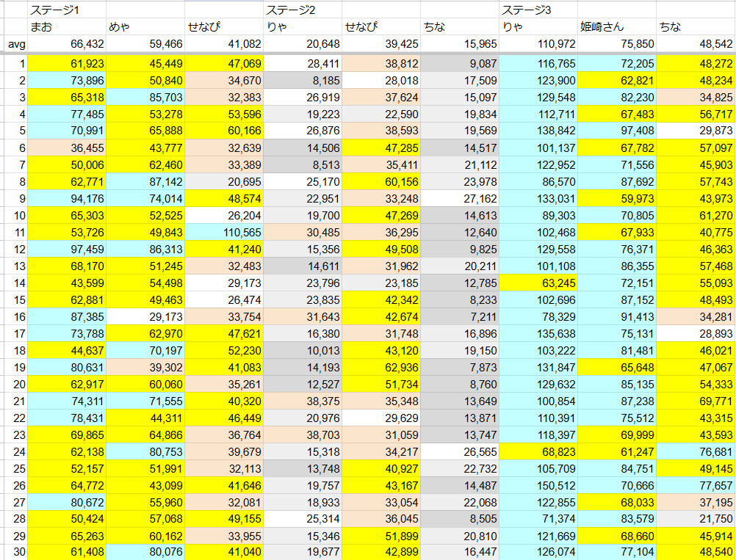Select row number 30 header
736x560 pixels.
pos(14,553)
